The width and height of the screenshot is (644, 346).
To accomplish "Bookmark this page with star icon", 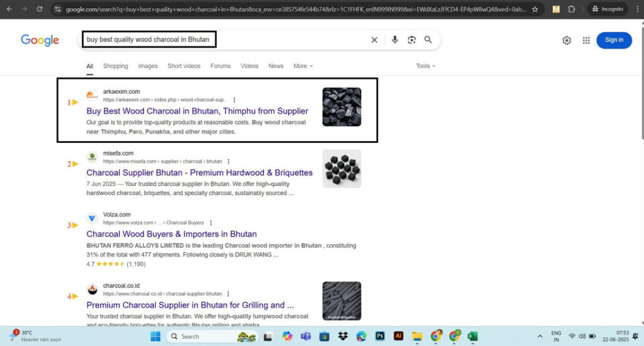I will [535, 9].
